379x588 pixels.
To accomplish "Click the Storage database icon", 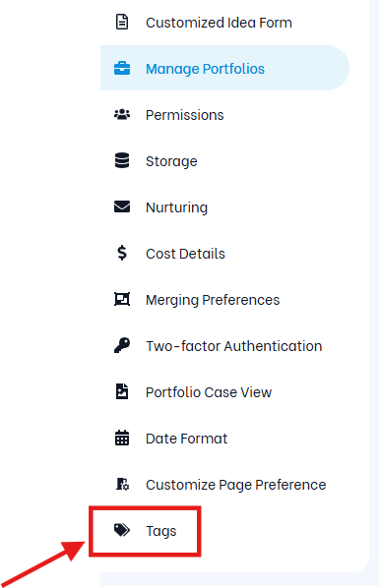I will [122, 161].
